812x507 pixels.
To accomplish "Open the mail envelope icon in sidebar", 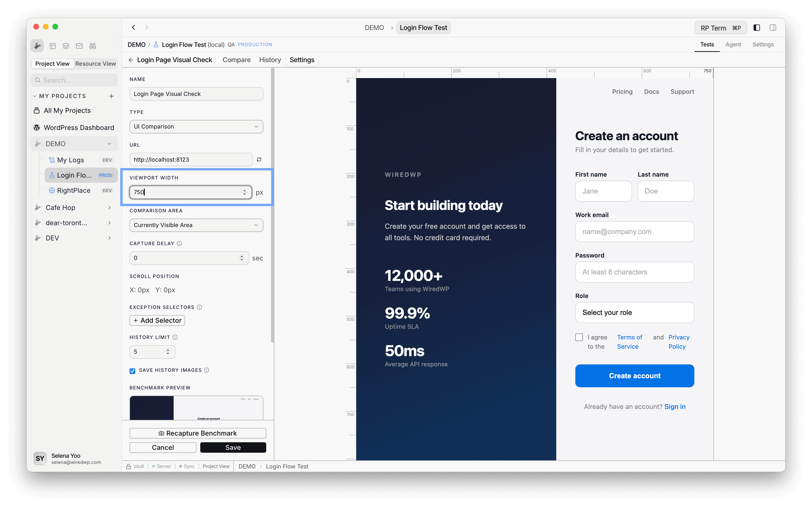I will tap(79, 46).
